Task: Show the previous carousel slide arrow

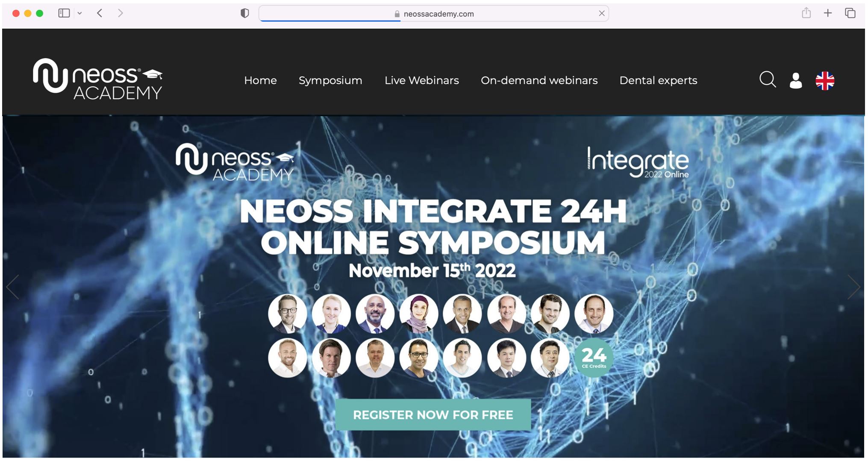Action: pos(13,287)
